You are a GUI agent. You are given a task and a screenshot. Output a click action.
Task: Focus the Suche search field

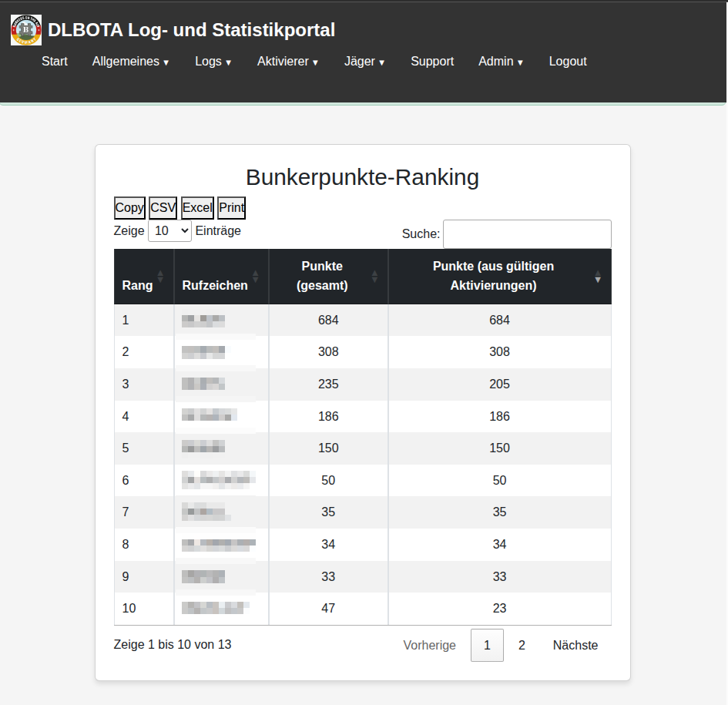[x=527, y=234]
